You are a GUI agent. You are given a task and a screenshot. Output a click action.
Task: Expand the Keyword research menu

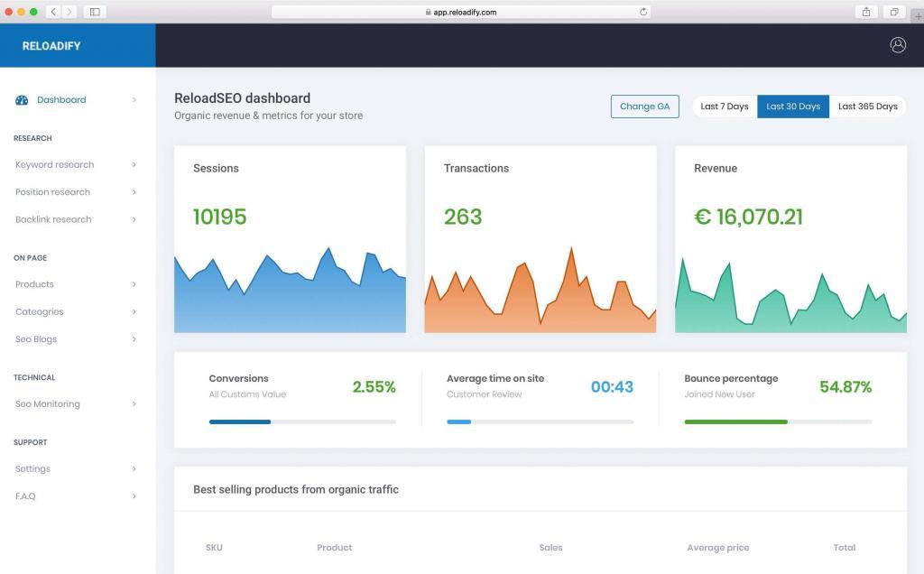click(54, 164)
